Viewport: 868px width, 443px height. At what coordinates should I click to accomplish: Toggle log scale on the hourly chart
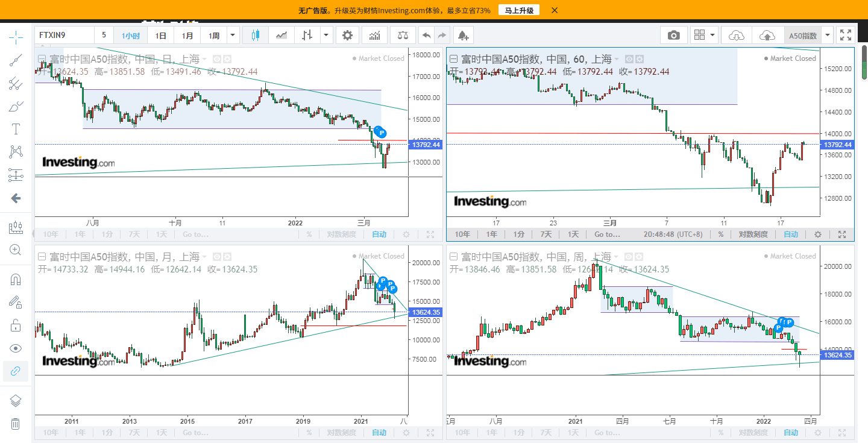click(x=753, y=234)
